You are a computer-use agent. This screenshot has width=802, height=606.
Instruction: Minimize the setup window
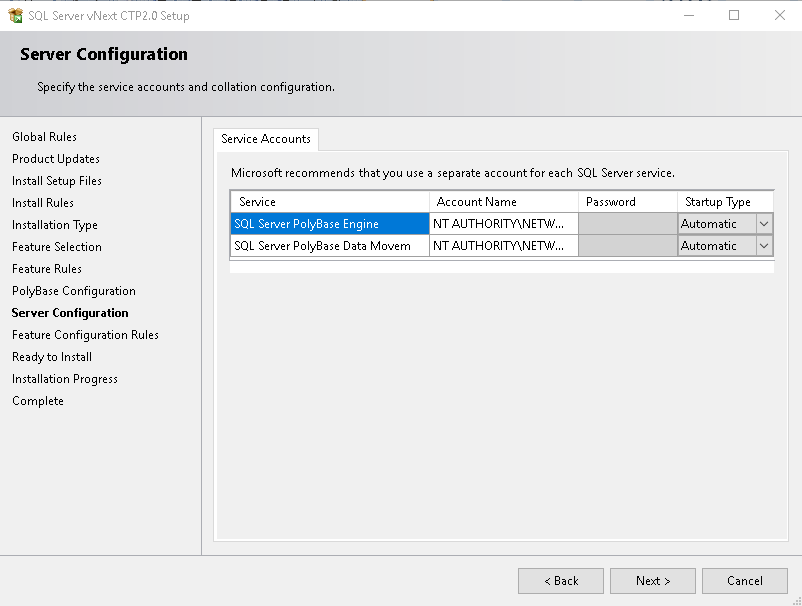pos(688,15)
